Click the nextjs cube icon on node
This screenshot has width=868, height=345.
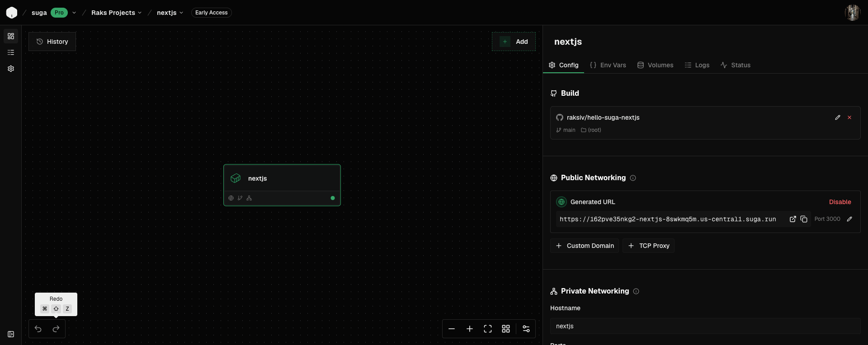pyautogui.click(x=236, y=178)
